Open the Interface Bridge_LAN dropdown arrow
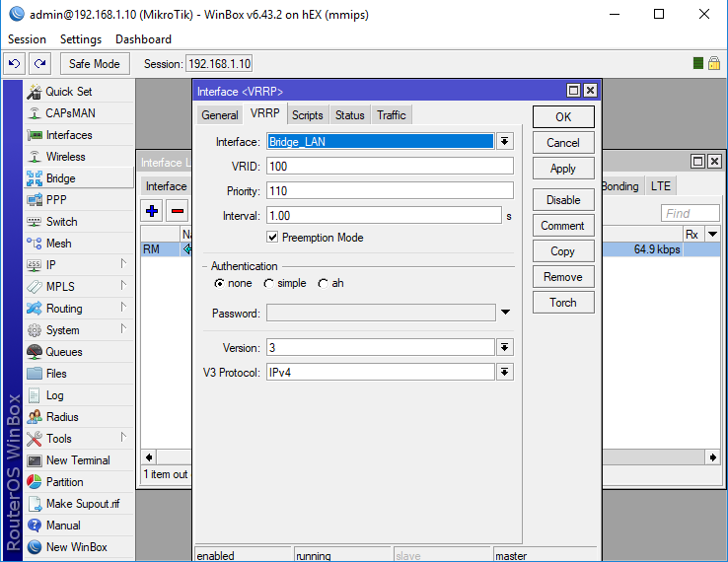The width and height of the screenshot is (728, 562). (505, 142)
